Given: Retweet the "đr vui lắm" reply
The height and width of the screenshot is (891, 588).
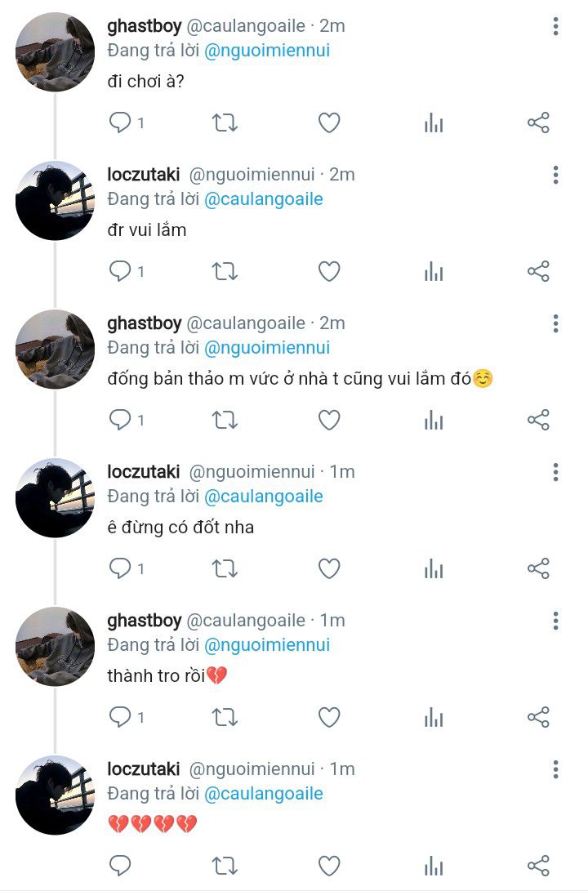Looking at the screenshot, I should (225, 272).
